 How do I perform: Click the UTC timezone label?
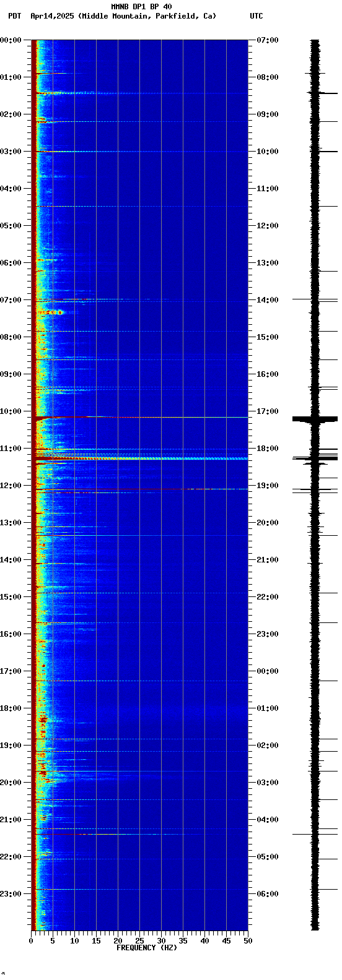coord(256,16)
